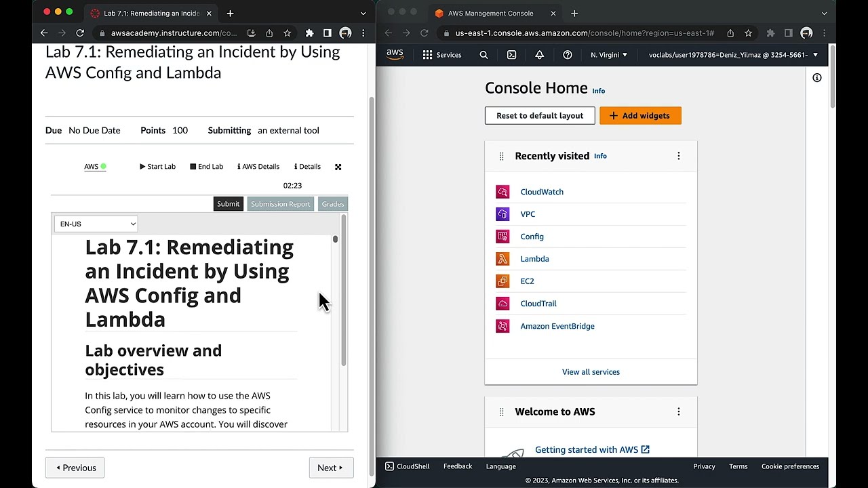The width and height of the screenshot is (868, 488).
Task: Click the Lambda service icon
Action: [502, 259]
